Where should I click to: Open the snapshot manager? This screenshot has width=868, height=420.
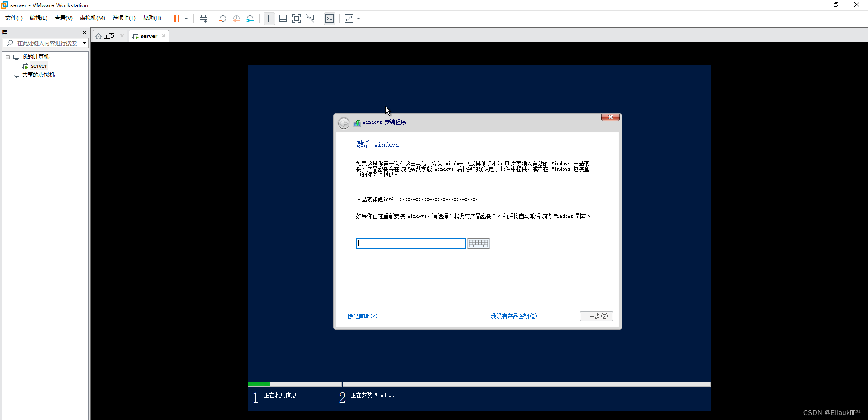pyautogui.click(x=250, y=19)
